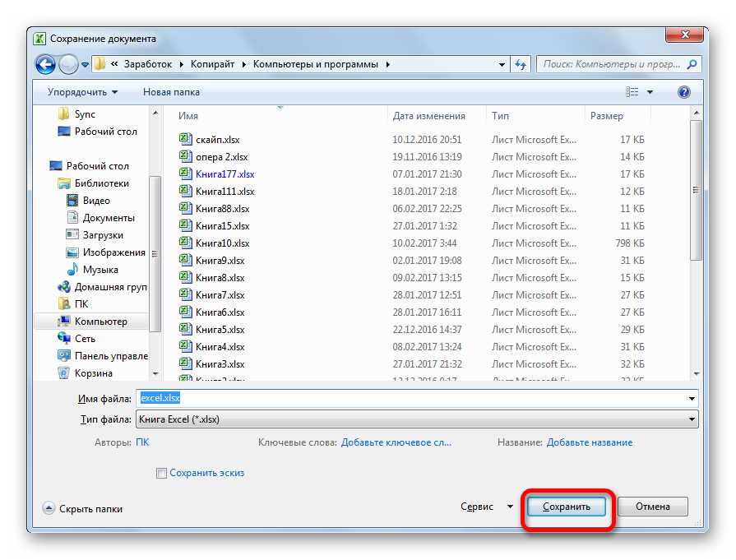Open the help question mark icon
The image size is (736, 560).
683,92
